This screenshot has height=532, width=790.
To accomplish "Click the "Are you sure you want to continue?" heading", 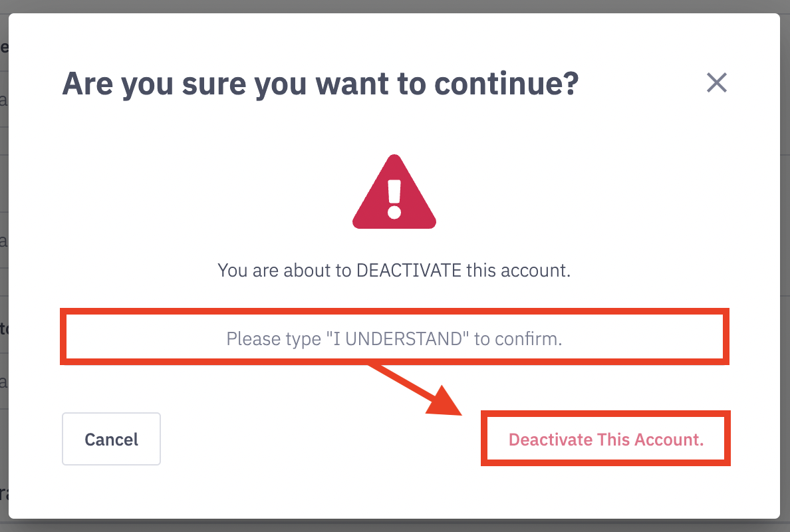I will (x=320, y=84).
